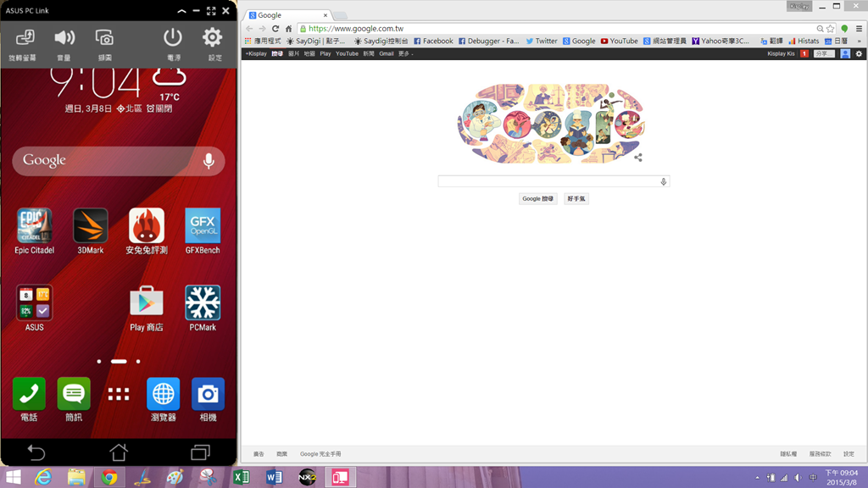Open the Yahoo bookmark

721,41
